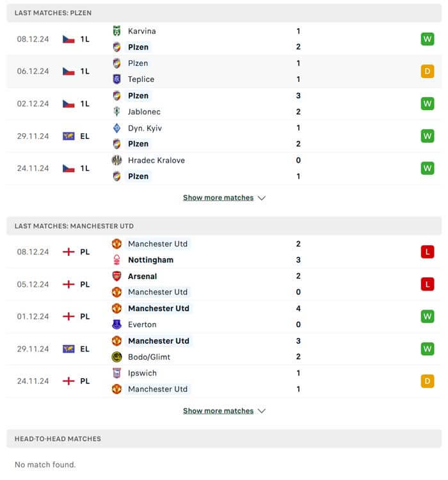Click the loss badge for Arsenal match
448x480 pixels.
click(x=427, y=284)
